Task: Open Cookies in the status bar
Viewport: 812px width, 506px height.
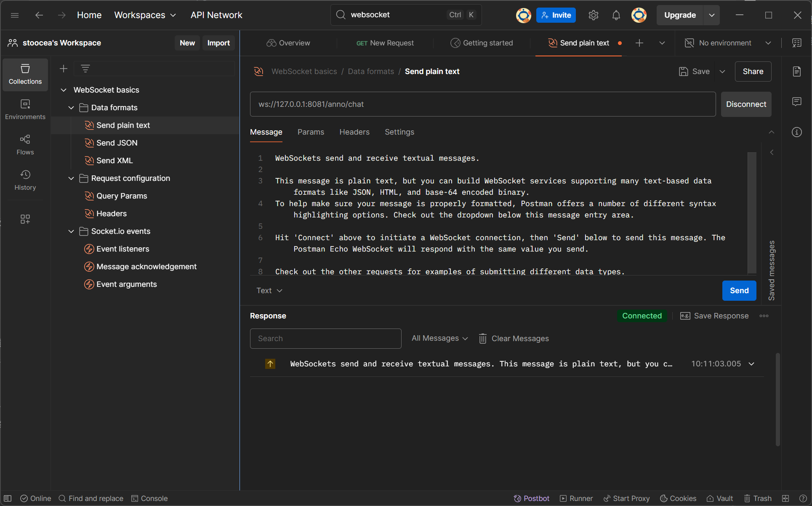Action: [678, 498]
